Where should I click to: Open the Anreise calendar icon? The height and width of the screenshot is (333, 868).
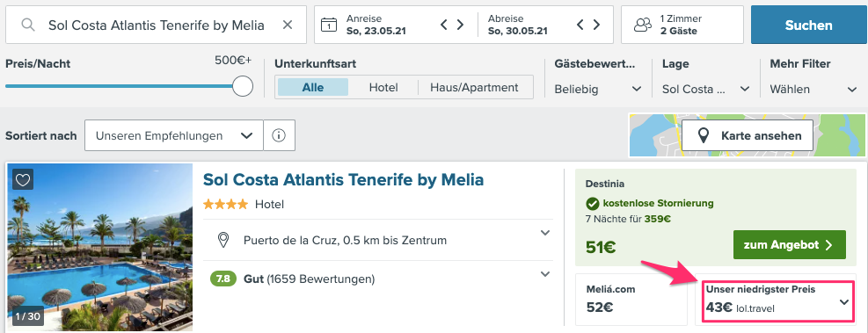click(329, 25)
